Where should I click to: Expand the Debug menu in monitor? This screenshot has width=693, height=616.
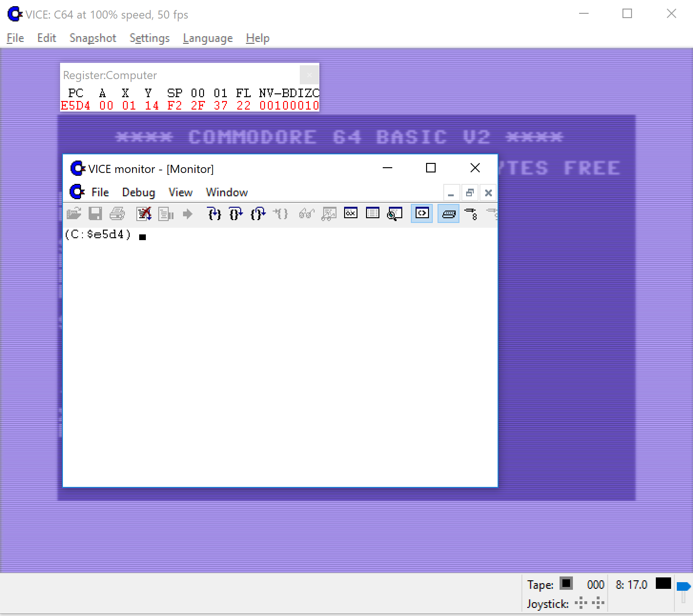click(138, 192)
